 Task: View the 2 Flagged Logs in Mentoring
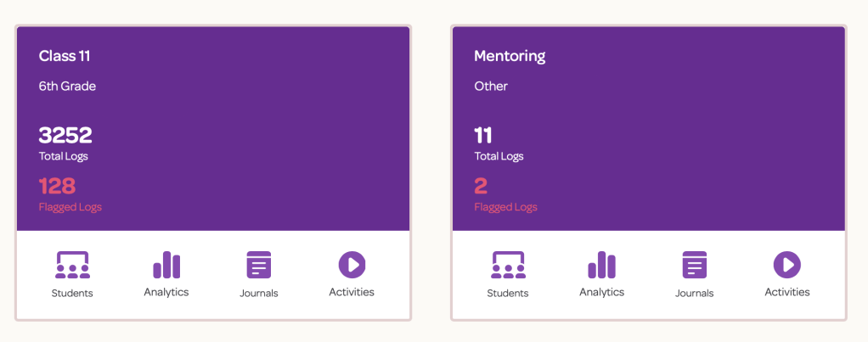coord(481,187)
